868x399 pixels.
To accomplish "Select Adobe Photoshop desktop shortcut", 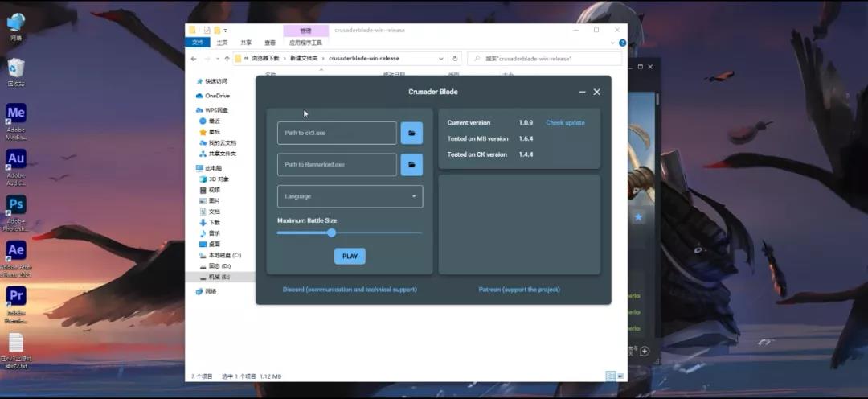I will click(16, 213).
